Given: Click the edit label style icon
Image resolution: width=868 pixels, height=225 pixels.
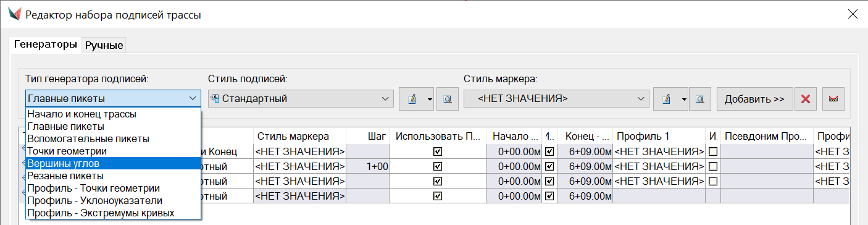Looking at the screenshot, I should click(x=412, y=99).
